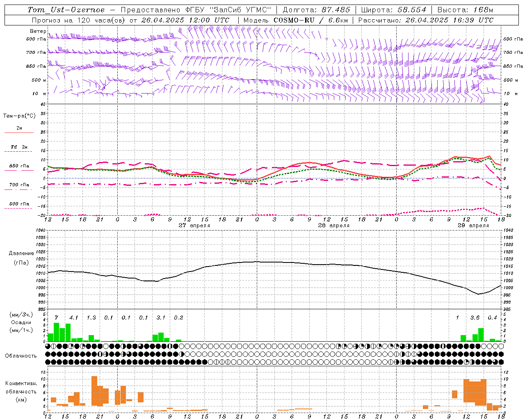Click the '(мм/3ч.)' precipitation unit label
Image resolution: width=525 pixels, height=420 pixels.
pos(21,315)
